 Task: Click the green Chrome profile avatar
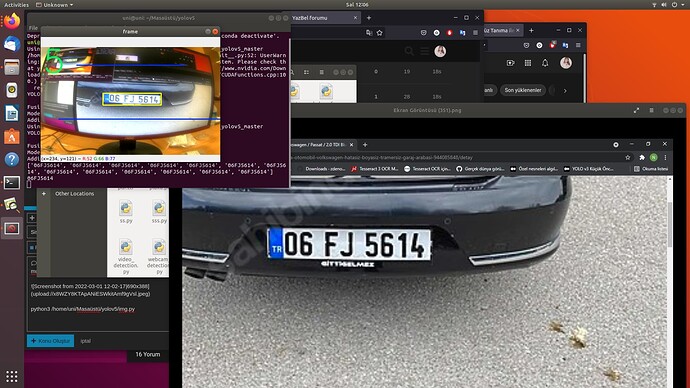click(653, 157)
